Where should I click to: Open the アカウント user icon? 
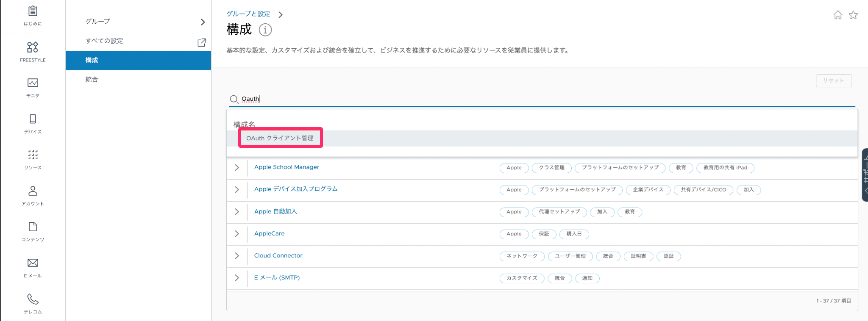pyautogui.click(x=33, y=191)
